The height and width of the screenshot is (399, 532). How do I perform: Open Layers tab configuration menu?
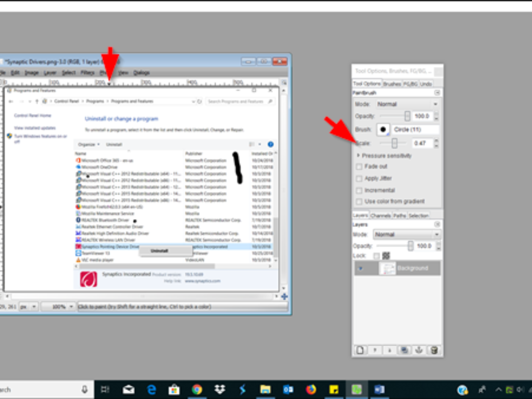pyautogui.click(x=437, y=224)
